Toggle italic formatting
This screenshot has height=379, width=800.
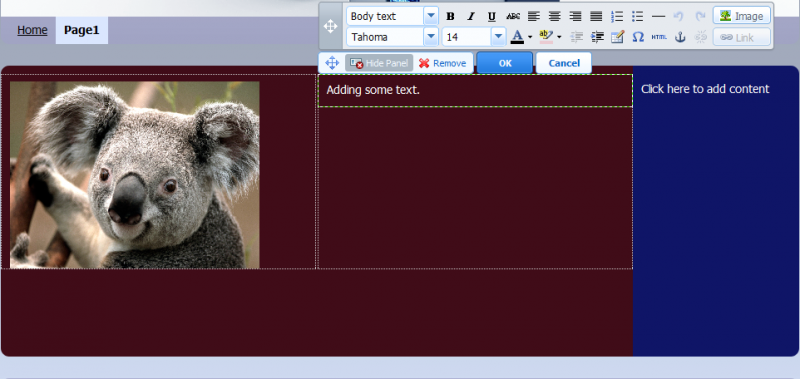click(x=471, y=16)
